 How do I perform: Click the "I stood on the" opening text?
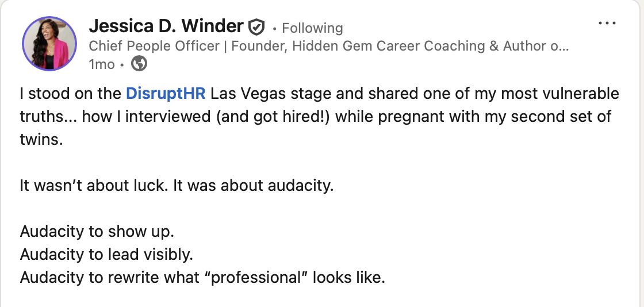click(71, 93)
